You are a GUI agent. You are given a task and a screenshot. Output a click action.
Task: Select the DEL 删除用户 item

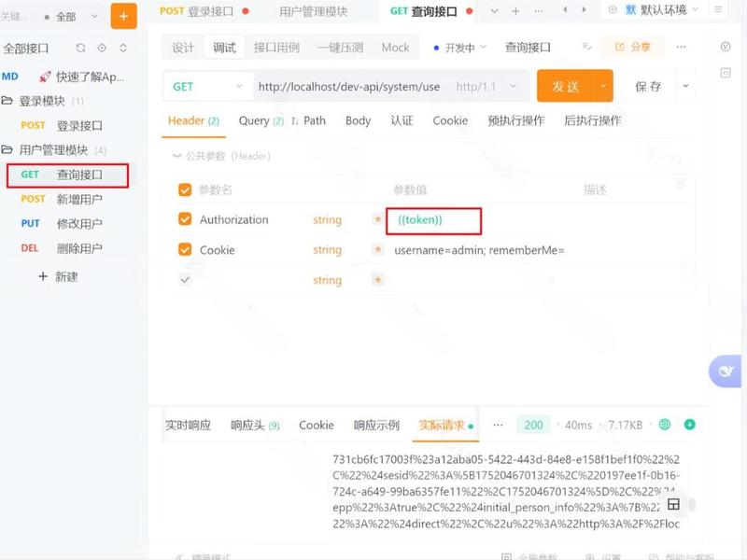click(x=62, y=248)
